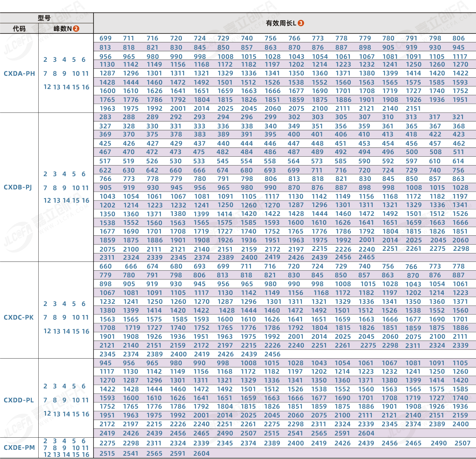
Task: Click peak number 12 in the CXDD-PL row
Action: coord(47,414)
